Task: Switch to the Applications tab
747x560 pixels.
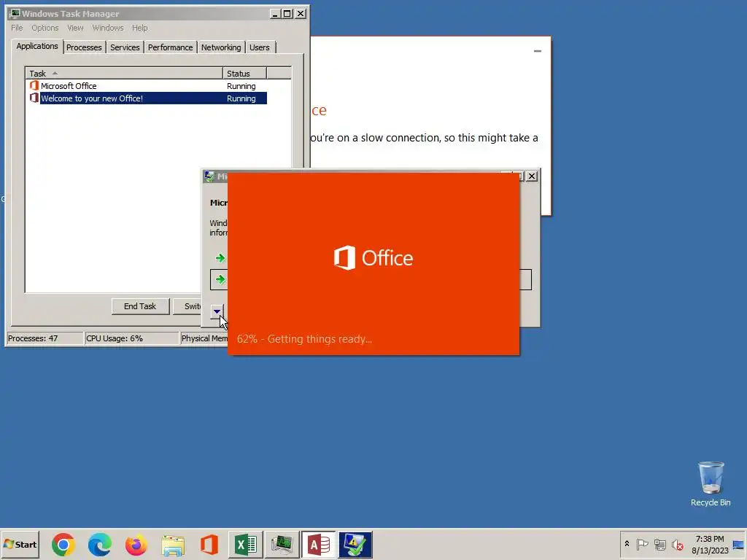Action: point(37,46)
